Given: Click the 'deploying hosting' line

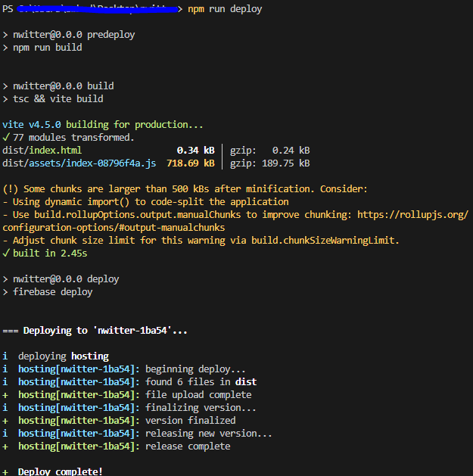Looking at the screenshot, I should coord(55,356).
